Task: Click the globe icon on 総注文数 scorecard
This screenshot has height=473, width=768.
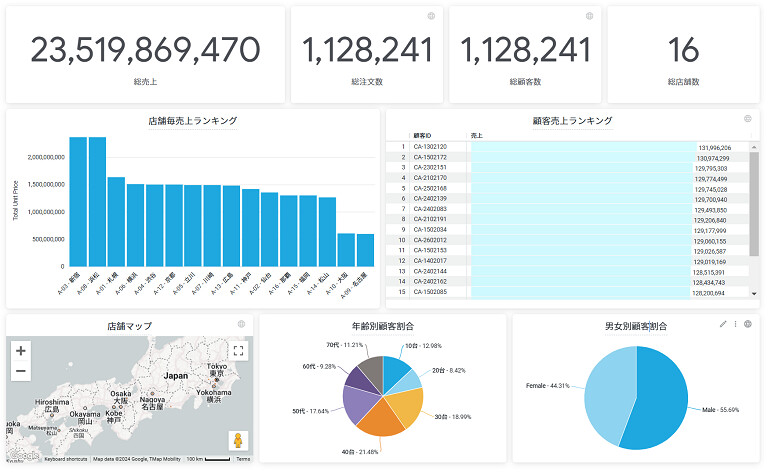Action: pyautogui.click(x=431, y=16)
